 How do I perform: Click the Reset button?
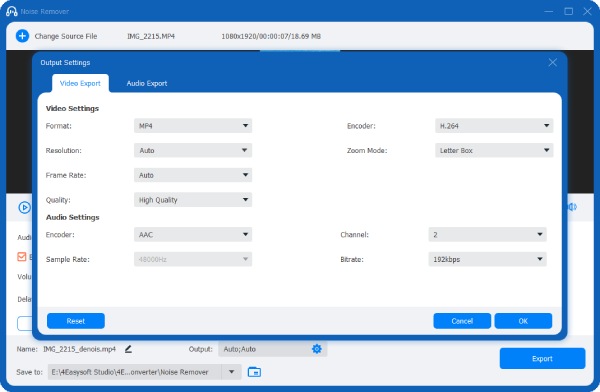(76, 321)
